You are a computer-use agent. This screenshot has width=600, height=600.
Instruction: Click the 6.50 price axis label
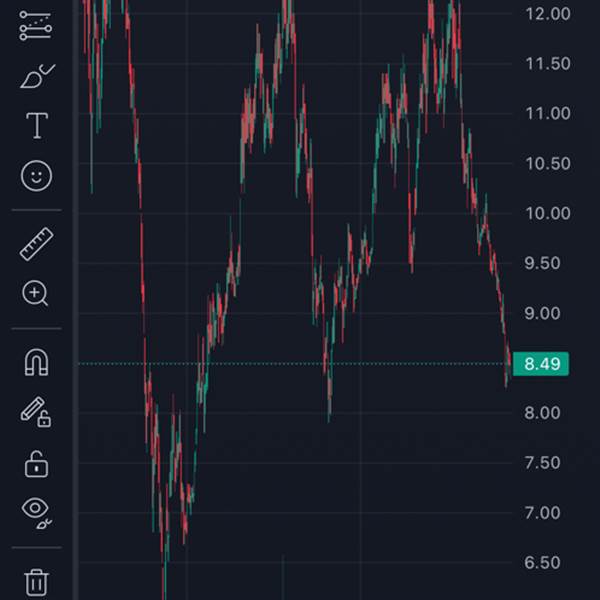point(542,563)
